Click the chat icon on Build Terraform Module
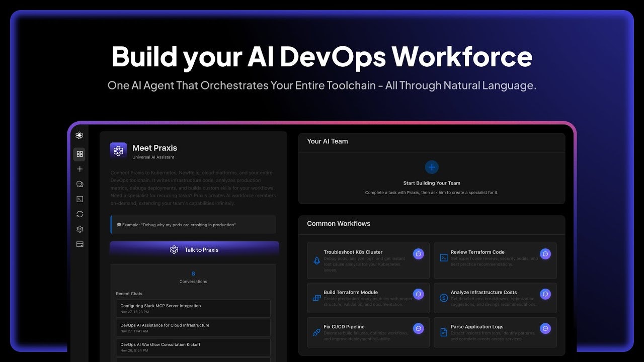644x362 pixels. (418, 294)
